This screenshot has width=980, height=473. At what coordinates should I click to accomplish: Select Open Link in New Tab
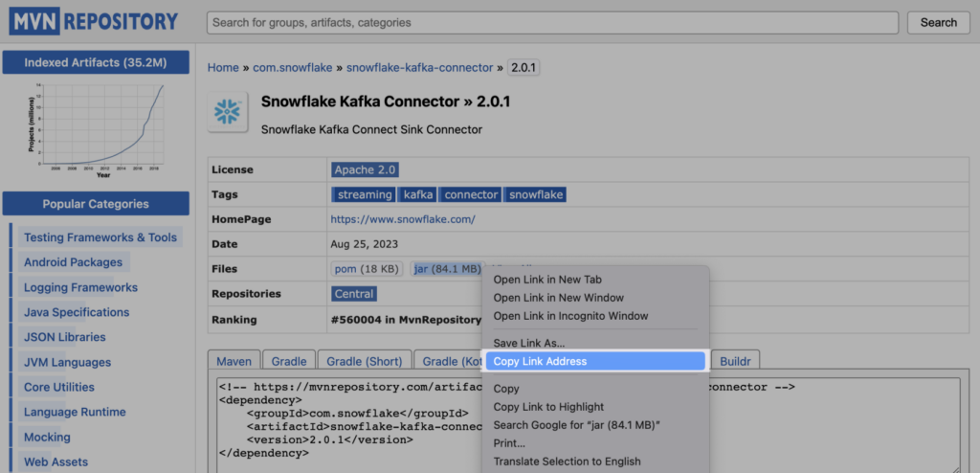tap(546, 280)
